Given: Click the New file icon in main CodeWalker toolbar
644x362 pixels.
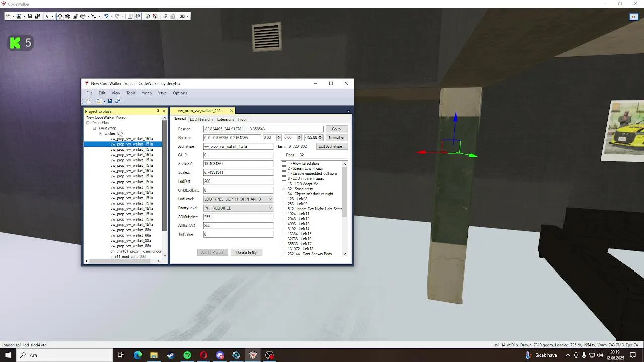Looking at the screenshot, I should [8, 16].
